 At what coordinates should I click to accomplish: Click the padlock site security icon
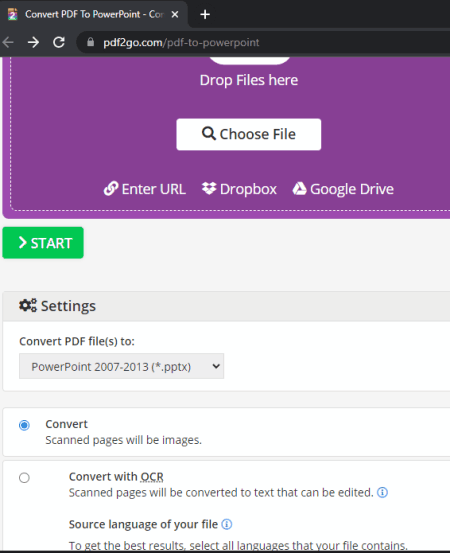(91, 42)
